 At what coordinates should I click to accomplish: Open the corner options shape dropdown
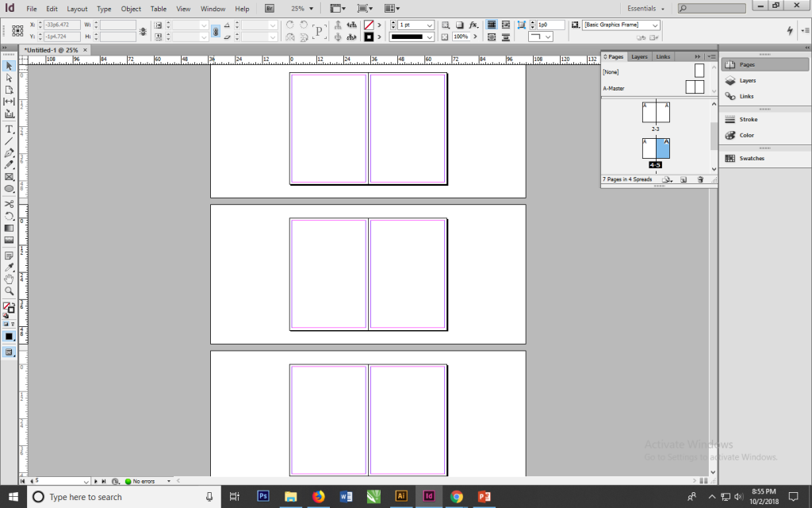coord(547,37)
